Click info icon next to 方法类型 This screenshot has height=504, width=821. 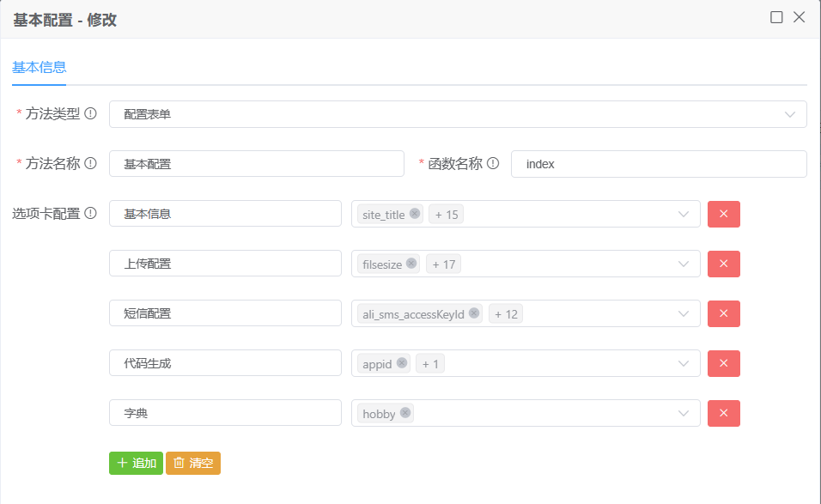click(90, 113)
